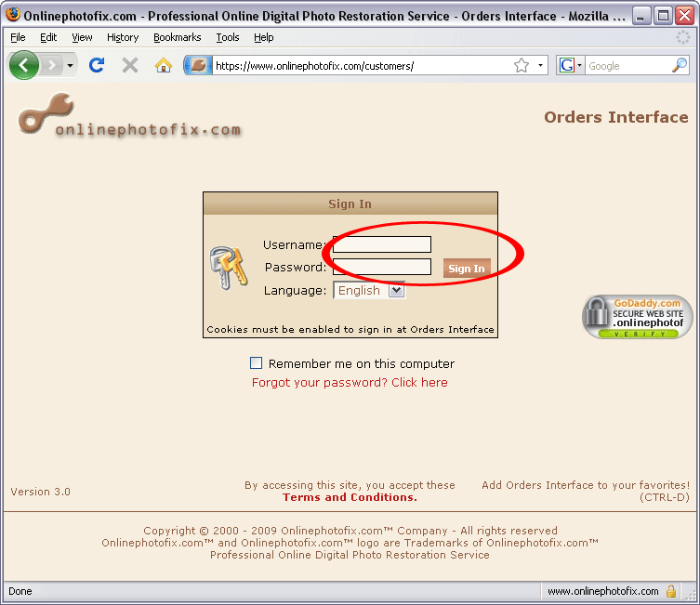Open the Help menu
This screenshot has height=605, width=700.
(263, 37)
